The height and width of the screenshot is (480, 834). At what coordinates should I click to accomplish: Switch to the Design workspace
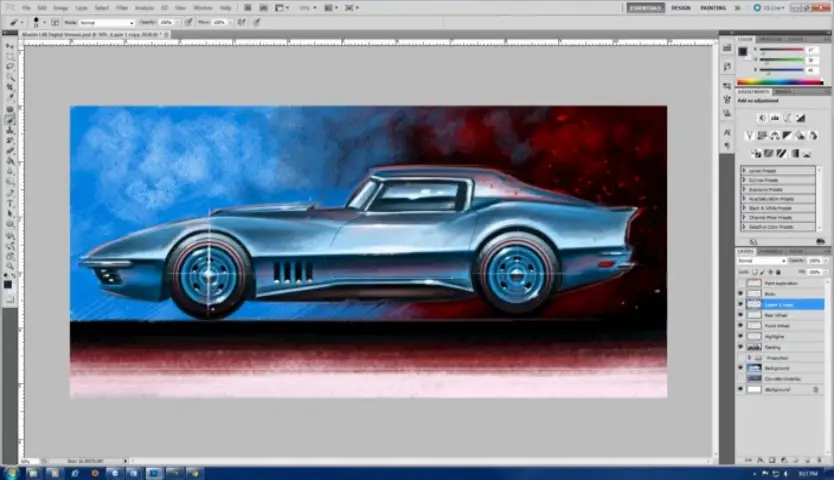click(x=680, y=8)
